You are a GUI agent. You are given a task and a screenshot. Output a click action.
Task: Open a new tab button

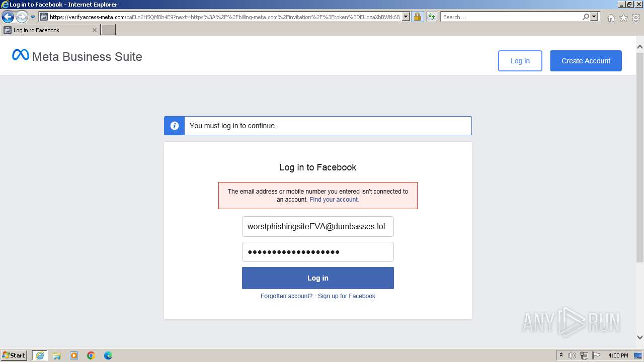click(x=108, y=30)
